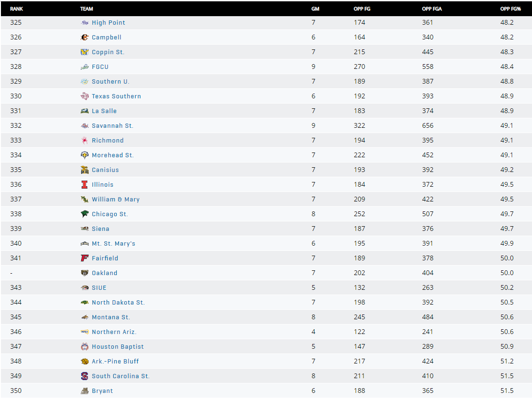
Task: Sort by the OPP FGA column header
Action: [x=431, y=9]
